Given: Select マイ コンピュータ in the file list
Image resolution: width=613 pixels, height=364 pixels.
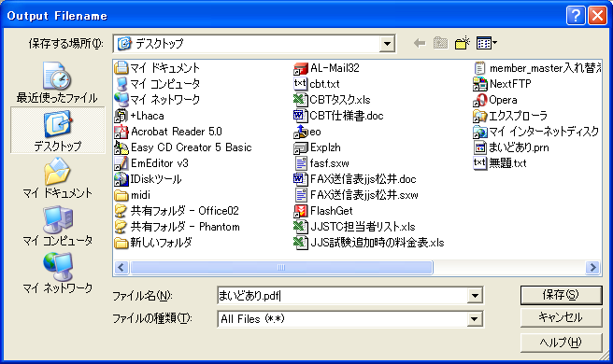Looking at the screenshot, I should 157,84.
